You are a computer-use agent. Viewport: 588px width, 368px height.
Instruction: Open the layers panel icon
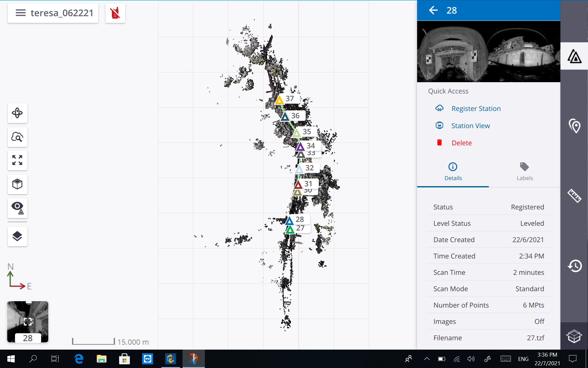pyautogui.click(x=17, y=236)
